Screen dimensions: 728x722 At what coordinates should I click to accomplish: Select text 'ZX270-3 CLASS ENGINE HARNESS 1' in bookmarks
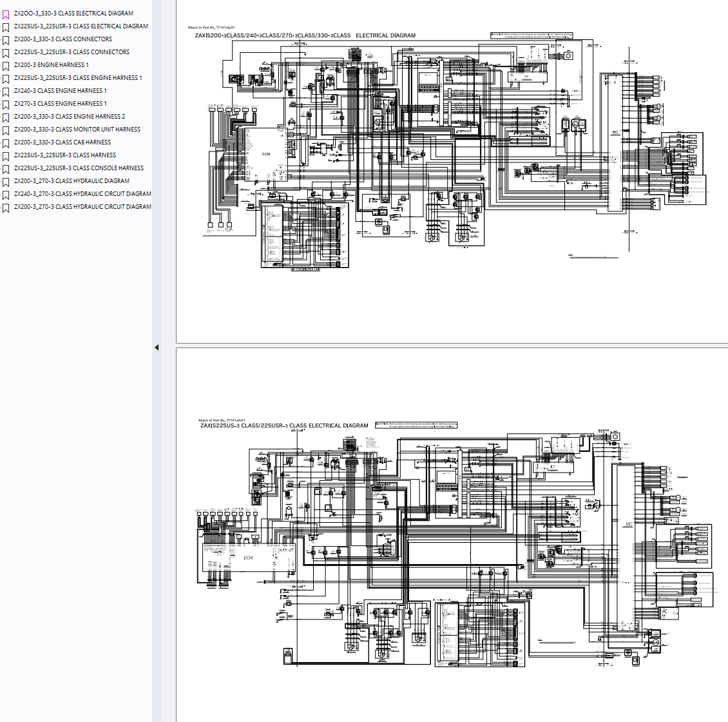61,104
